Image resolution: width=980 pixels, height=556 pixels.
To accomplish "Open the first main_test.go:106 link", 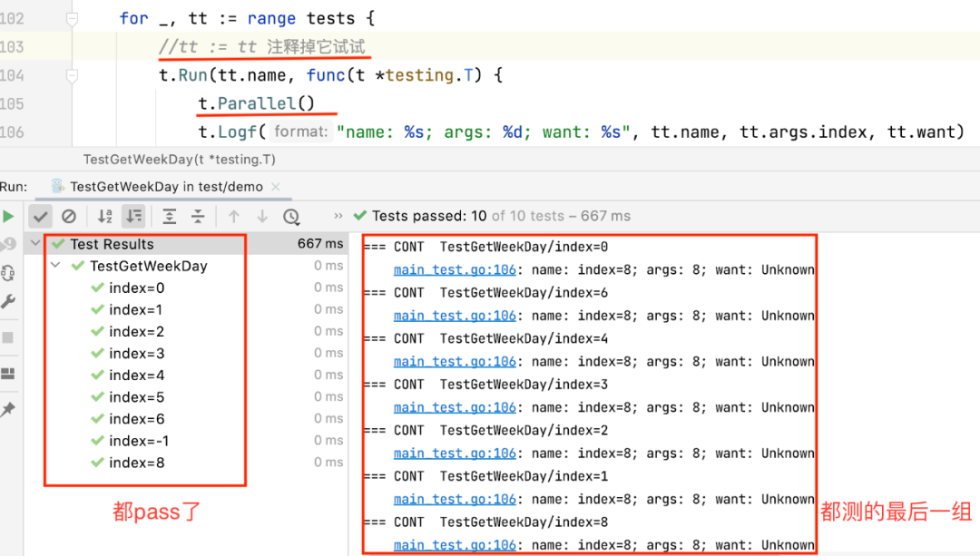I will 455,270.
